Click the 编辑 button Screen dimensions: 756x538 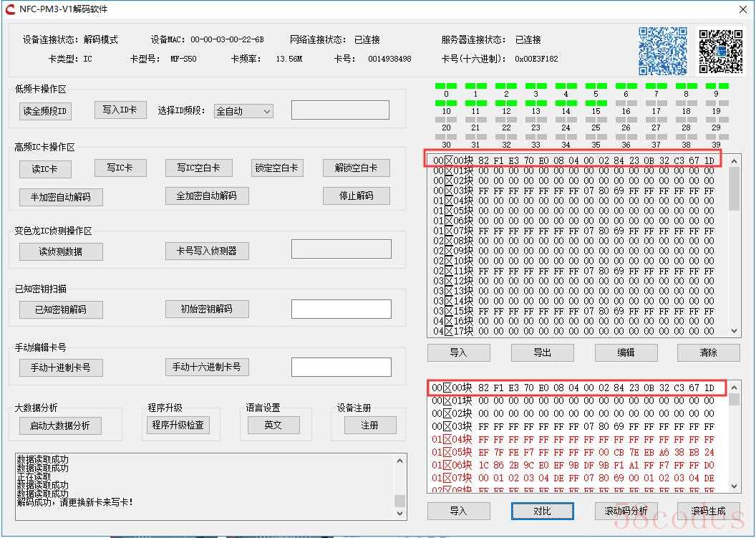626,352
